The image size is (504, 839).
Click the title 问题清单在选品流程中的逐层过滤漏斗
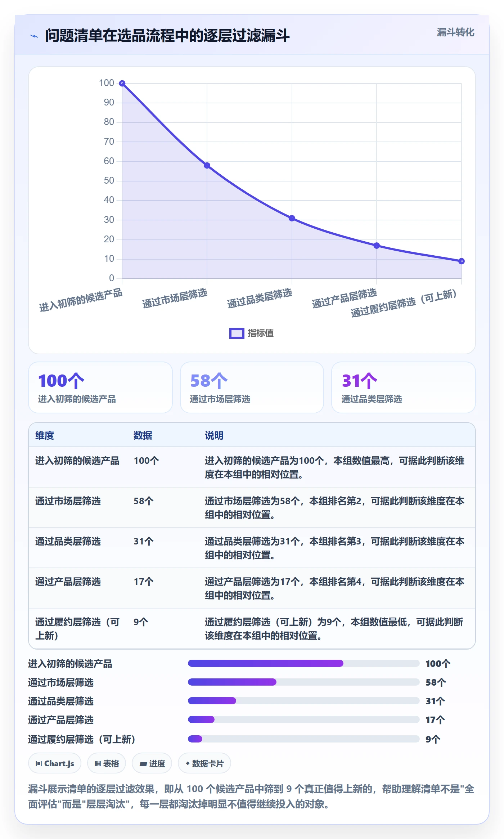167,36
